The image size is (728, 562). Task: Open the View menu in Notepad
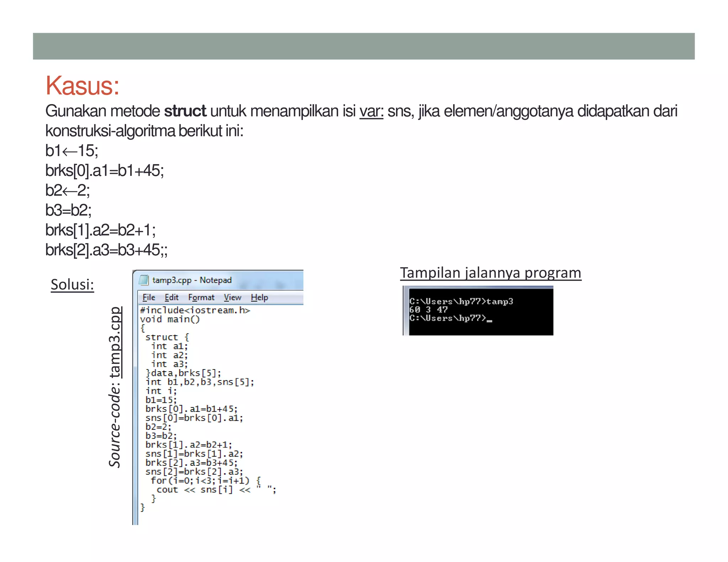point(232,297)
